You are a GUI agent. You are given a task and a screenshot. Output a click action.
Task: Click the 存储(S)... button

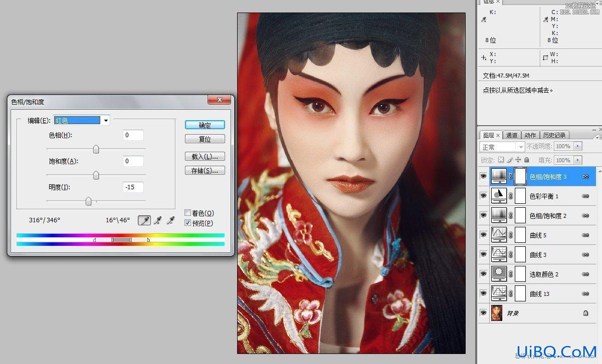pyautogui.click(x=205, y=171)
